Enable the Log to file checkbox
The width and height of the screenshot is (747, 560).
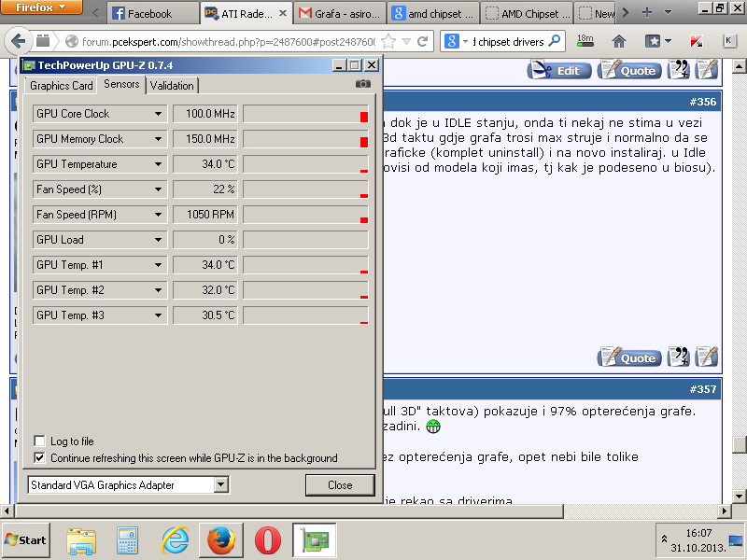[39, 441]
